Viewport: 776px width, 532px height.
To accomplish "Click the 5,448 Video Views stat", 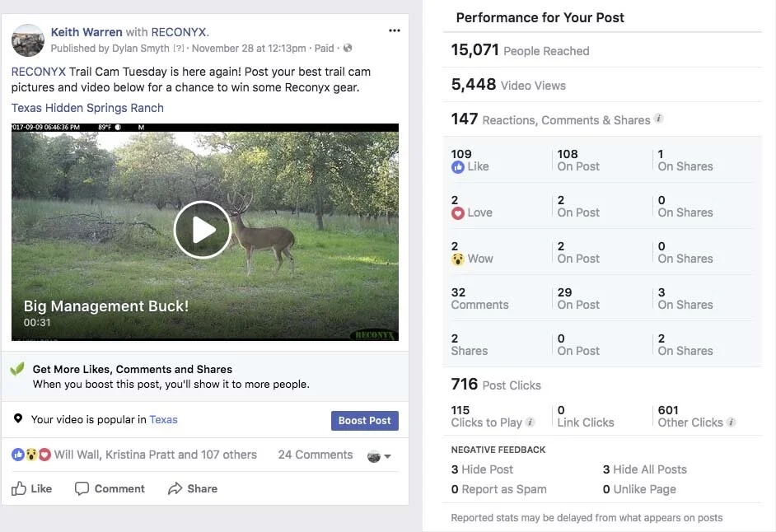I will pyautogui.click(x=508, y=85).
